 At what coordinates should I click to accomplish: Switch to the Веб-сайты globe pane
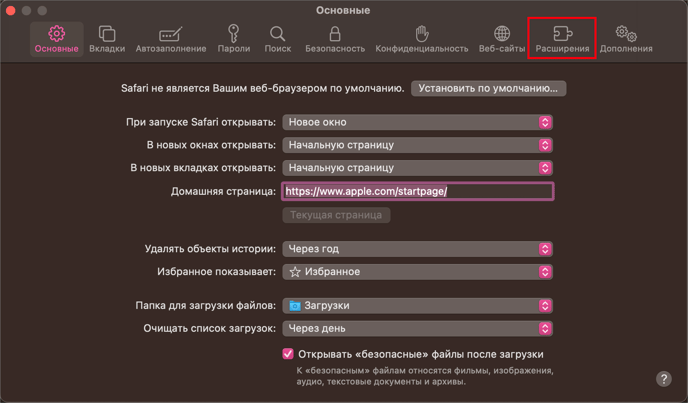502,39
